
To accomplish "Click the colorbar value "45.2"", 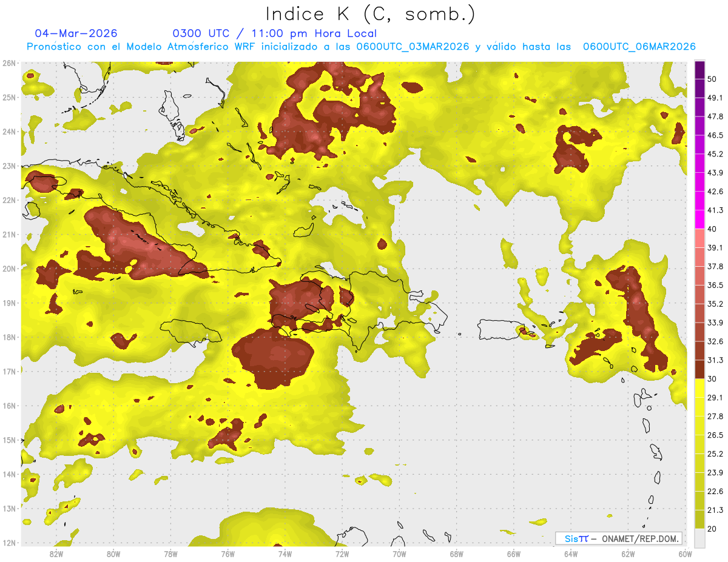I will pos(715,154).
